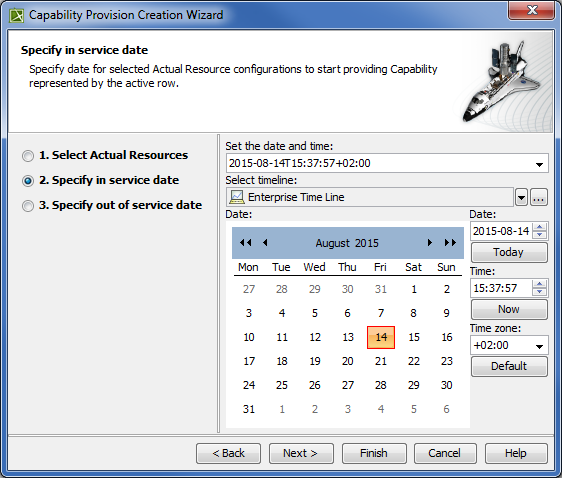The height and width of the screenshot is (478, 562).
Task: Open Help for the wizard
Action: coord(516,453)
